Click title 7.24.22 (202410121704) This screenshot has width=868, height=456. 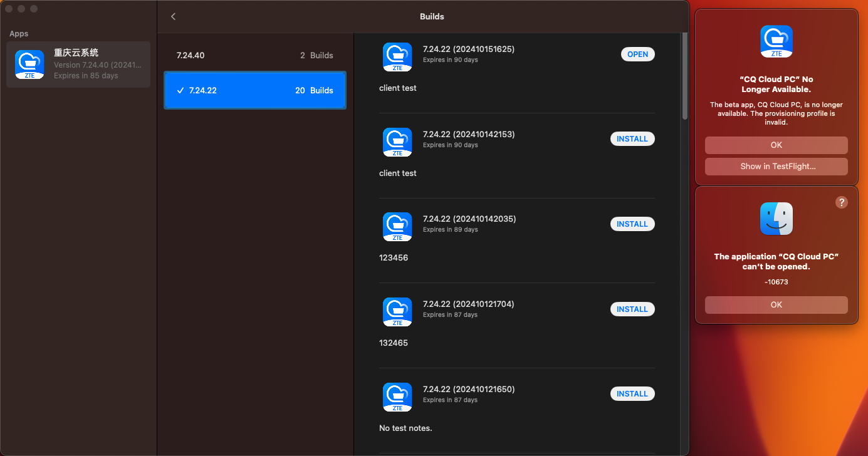pyautogui.click(x=469, y=304)
